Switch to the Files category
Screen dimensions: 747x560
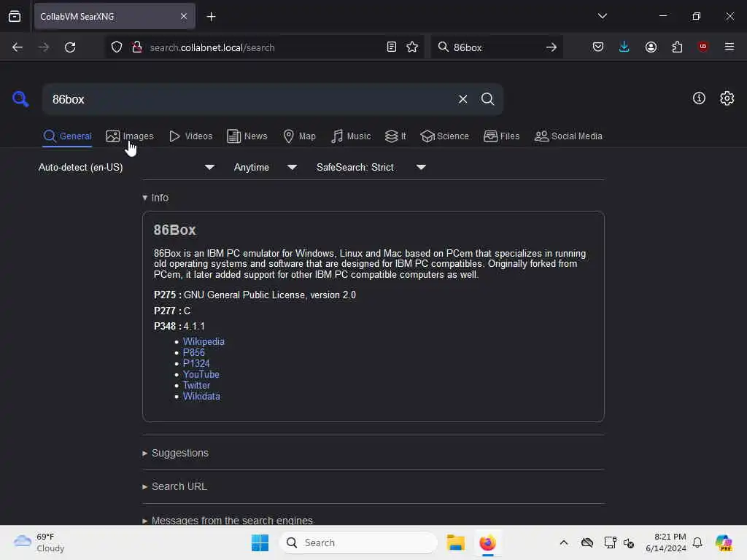(501, 136)
